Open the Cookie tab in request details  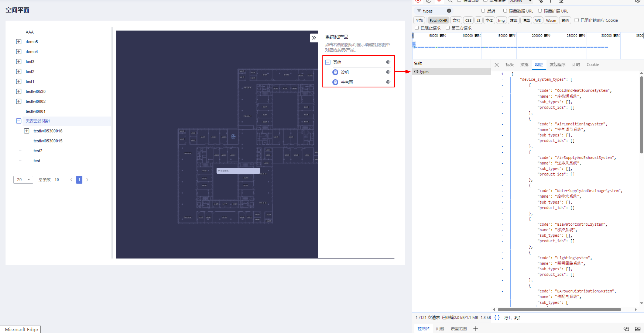click(593, 65)
